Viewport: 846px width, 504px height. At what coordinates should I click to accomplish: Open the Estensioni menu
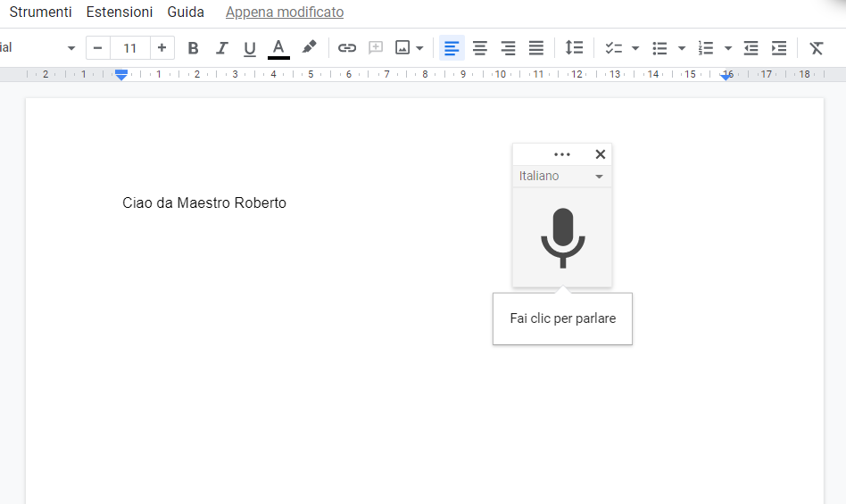[120, 12]
